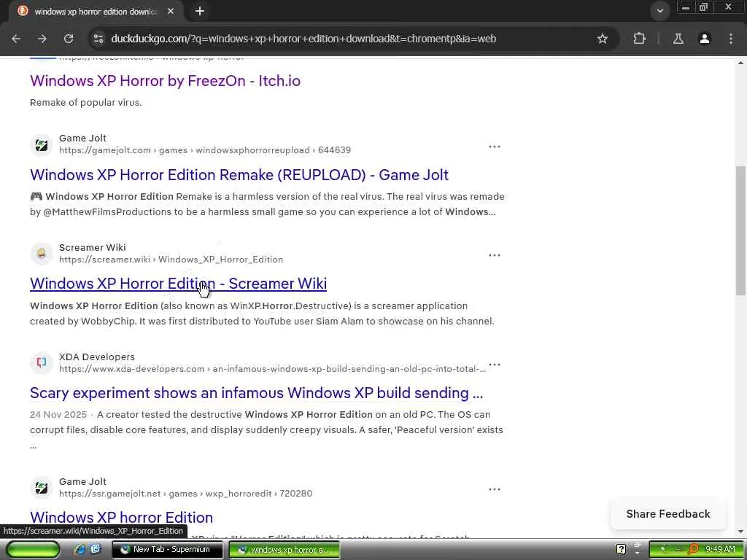The height and width of the screenshot is (560, 747).
Task: Click Game Jolt favicon for Remake result
Action: (x=42, y=145)
